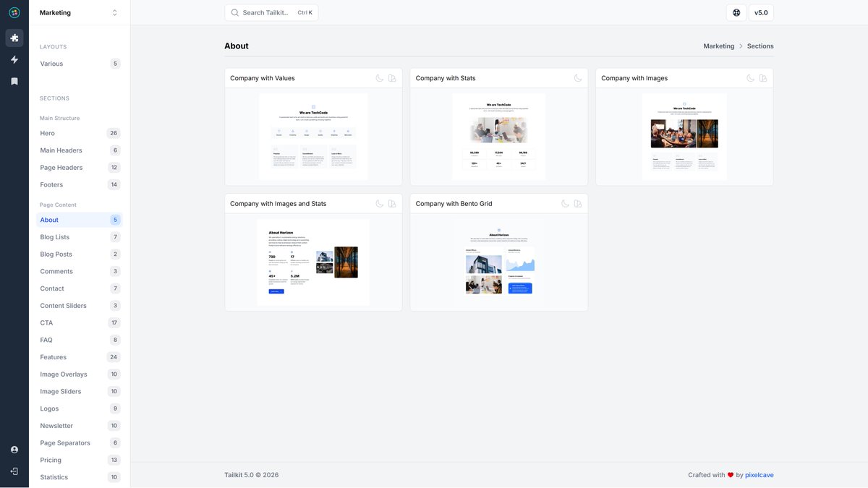Open the Marketing category switcher dropdown

[x=80, y=12]
